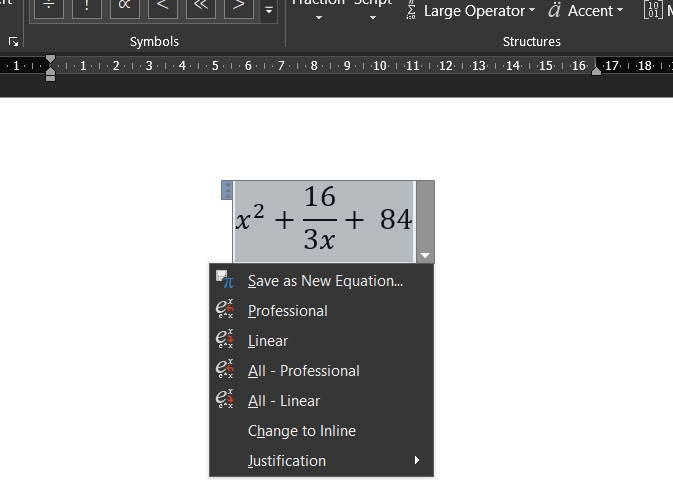
Task: Insert the factorial exclamation symbol
Action: pos(87,6)
